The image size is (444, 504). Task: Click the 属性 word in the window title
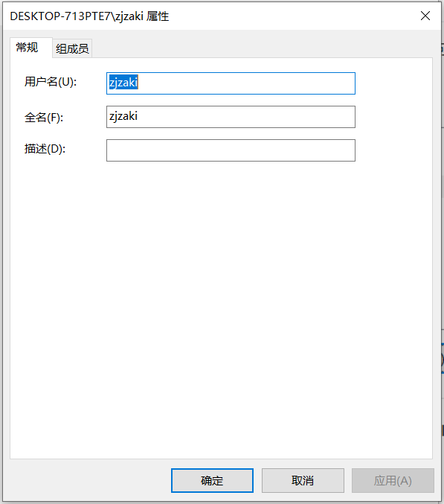click(158, 16)
